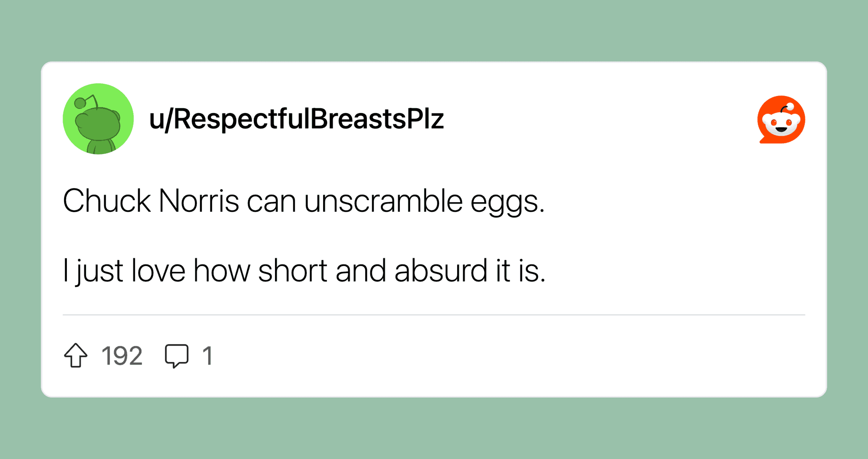Image resolution: width=868 pixels, height=459 pixels.
Task: Open the green Snoo avatar
Action: 98,119
